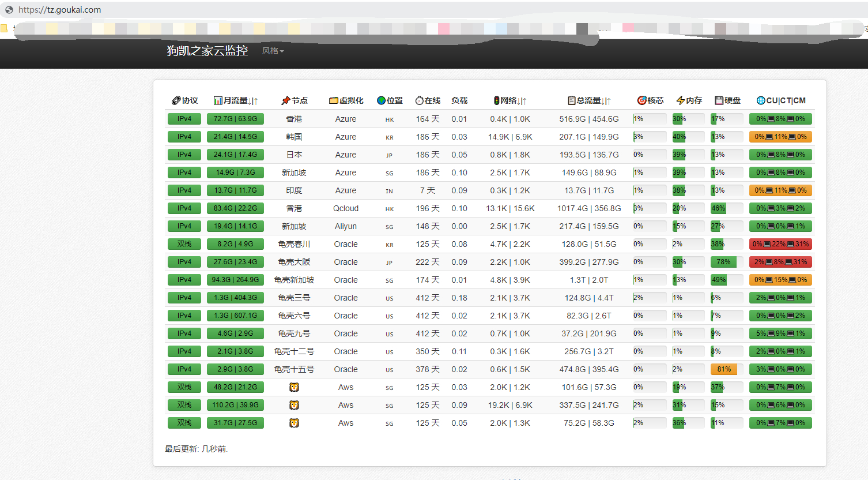The image size is (868, 480).
Task: Expand the 龟壳十五号 Oracle row
Action: pyautogui.click(x=490, y=369)
